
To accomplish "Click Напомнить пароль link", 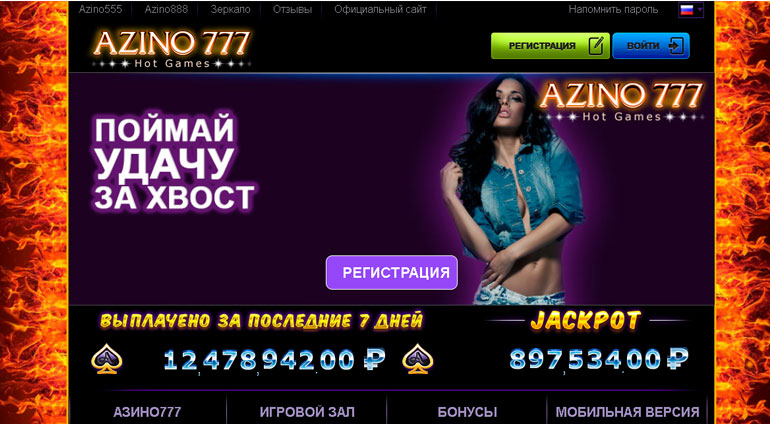I will pos(613,9).
